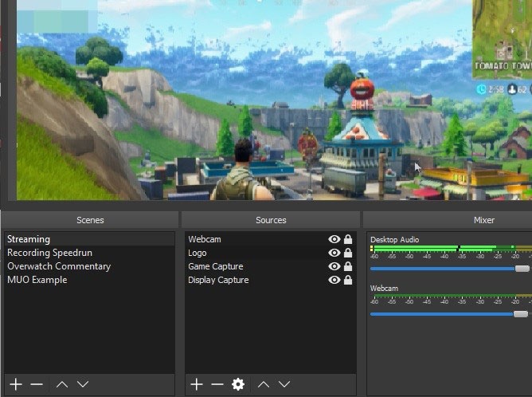The width and height of the screenshot is (532, 397).
Task: Select the Game Capture source row
Action: [271, 266]
